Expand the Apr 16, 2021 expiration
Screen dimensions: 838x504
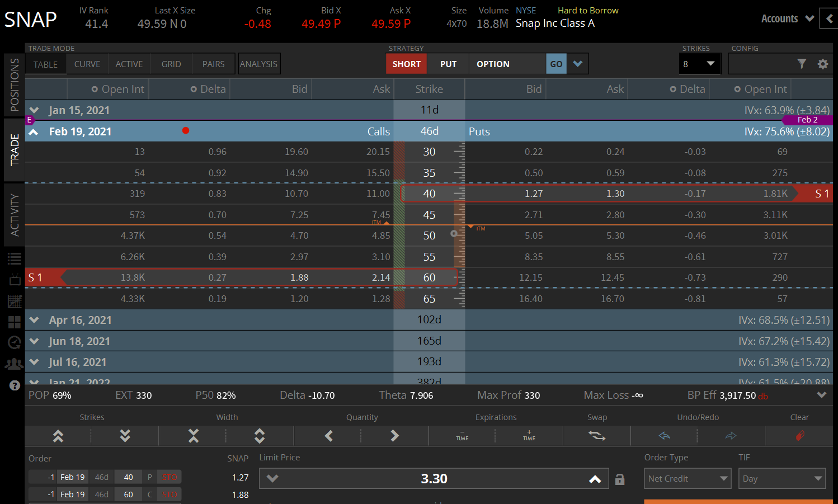click(35, 320)
